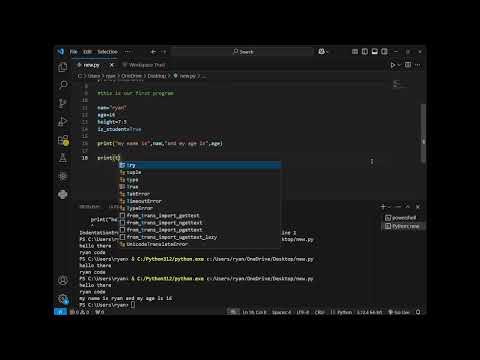Select 'try' autocomplete suggestion
Screen dimensions: 480x360
(x=200, y=165)
